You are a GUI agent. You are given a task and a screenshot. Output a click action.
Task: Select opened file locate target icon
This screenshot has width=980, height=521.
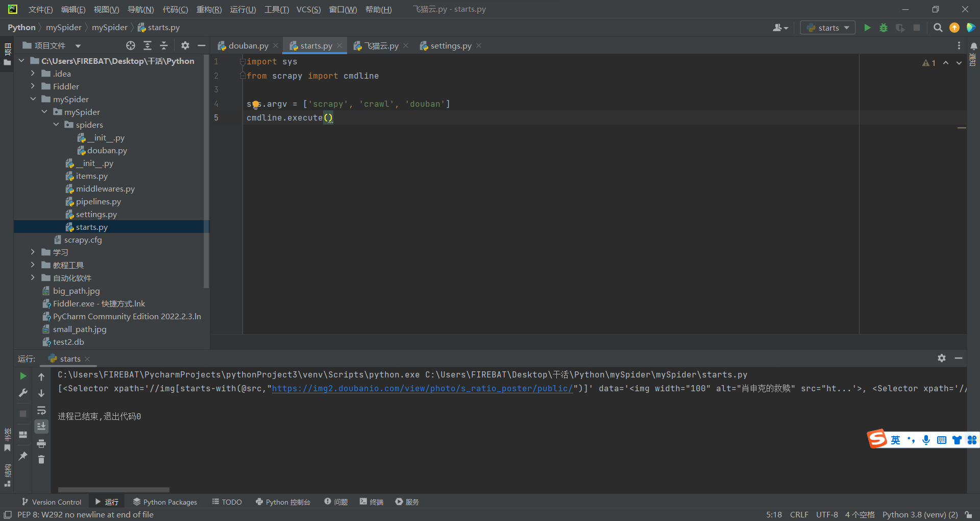pos(131,45)
